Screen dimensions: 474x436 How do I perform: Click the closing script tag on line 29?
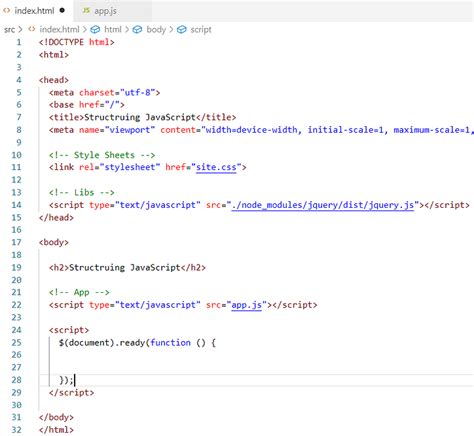pos(71,392)
